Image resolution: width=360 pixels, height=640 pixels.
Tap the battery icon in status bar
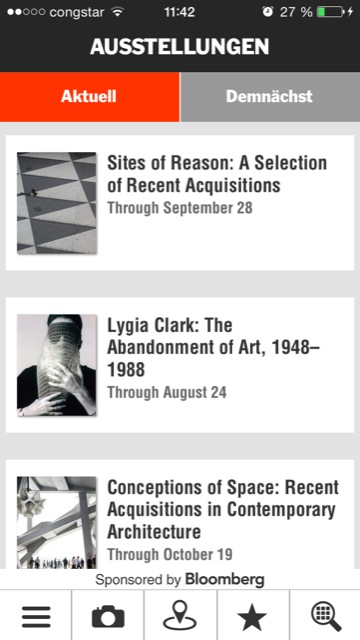330,12
